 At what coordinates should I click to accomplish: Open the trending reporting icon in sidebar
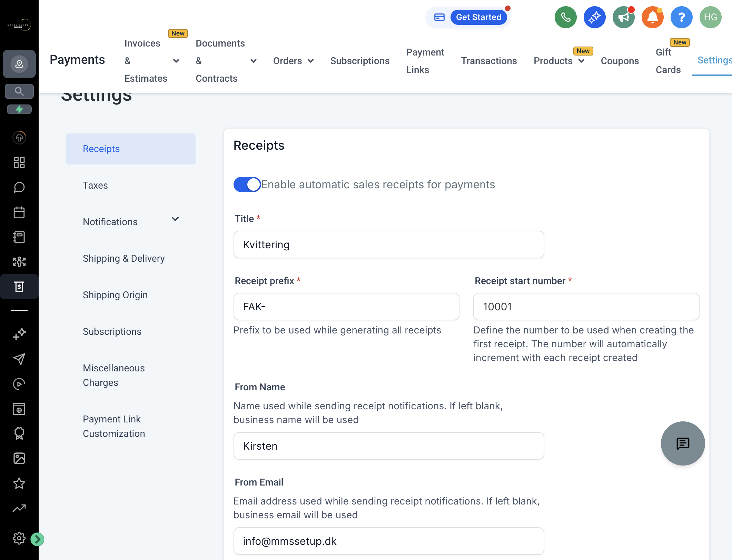19,508
